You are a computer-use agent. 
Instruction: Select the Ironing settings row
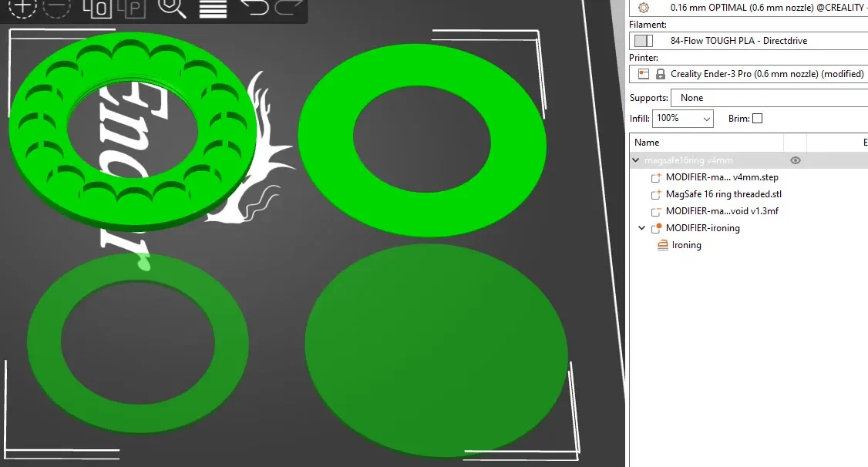[x=686, y=245]
